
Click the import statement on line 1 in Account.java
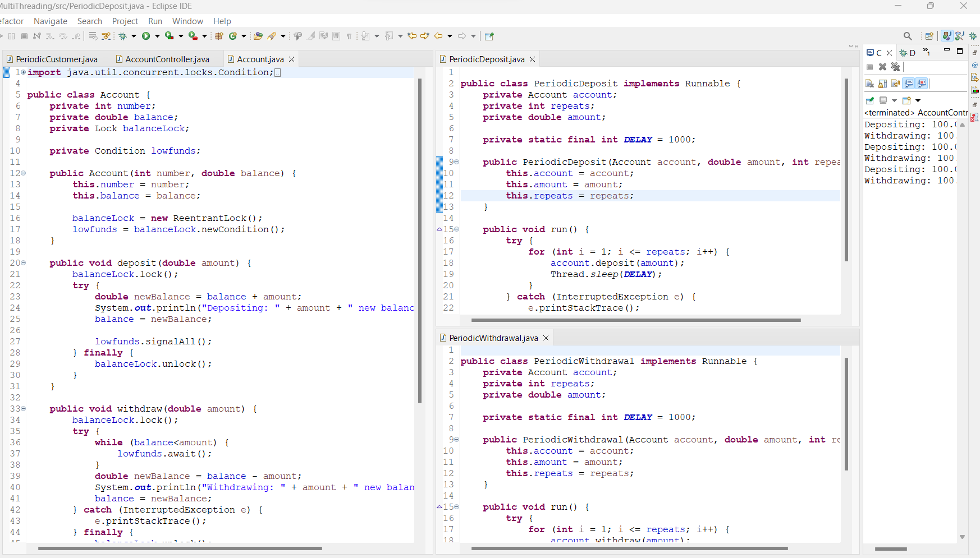pyautogui.click(x=150, y=72)
